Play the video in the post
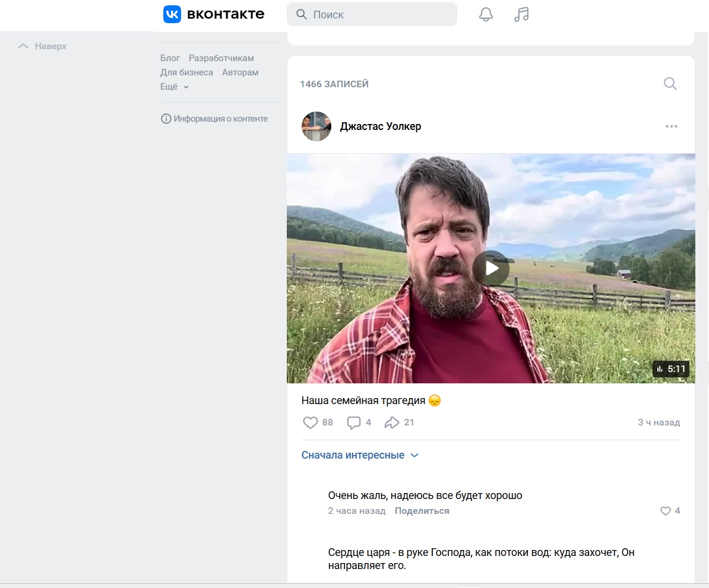Viewport: 709px width, 588px height. (x=491, y=268)
